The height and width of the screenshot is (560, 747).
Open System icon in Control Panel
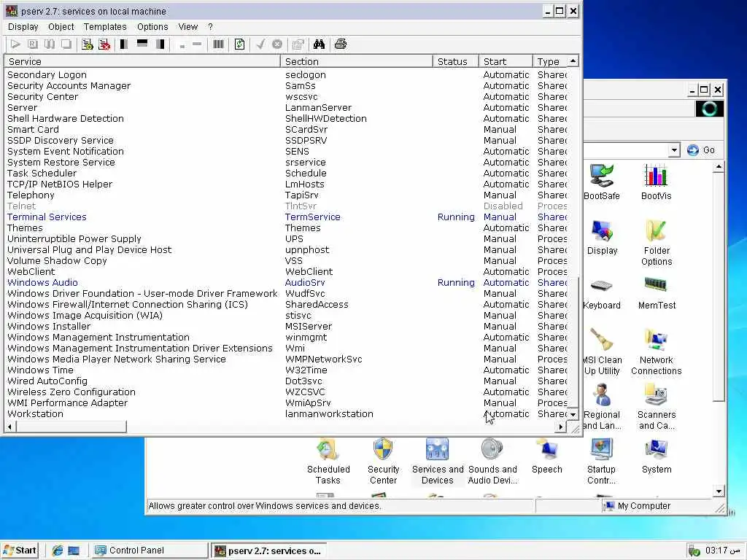pyautogui.click(x=657, y=456)
